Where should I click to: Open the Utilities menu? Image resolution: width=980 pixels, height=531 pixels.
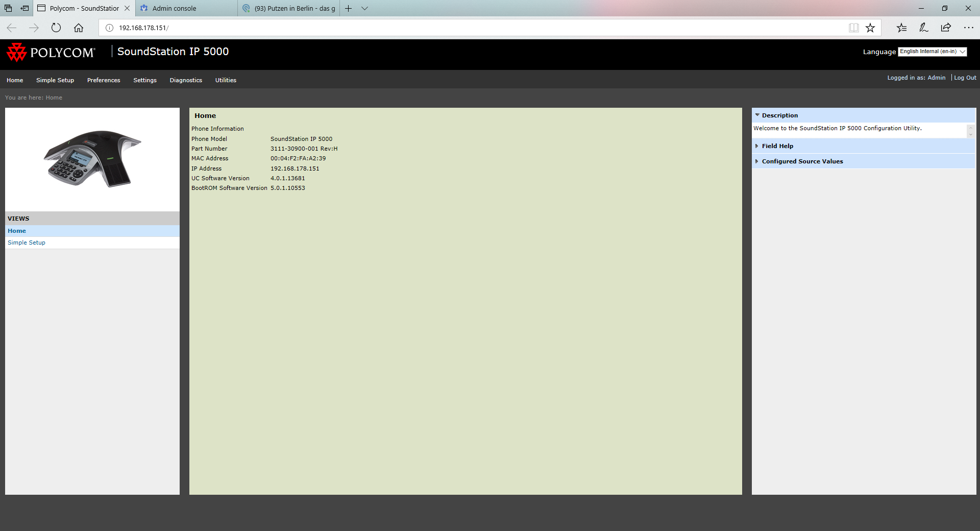point(226,80)
